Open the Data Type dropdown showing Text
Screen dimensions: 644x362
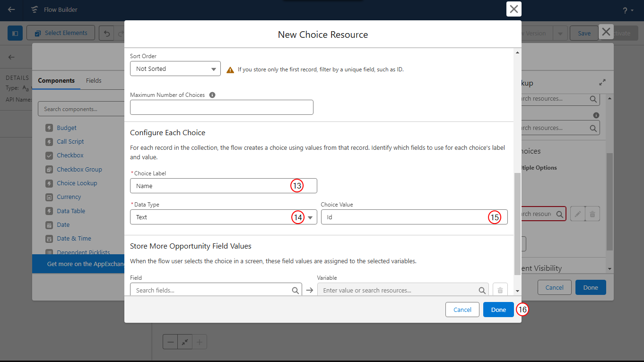tap(224, 217)
